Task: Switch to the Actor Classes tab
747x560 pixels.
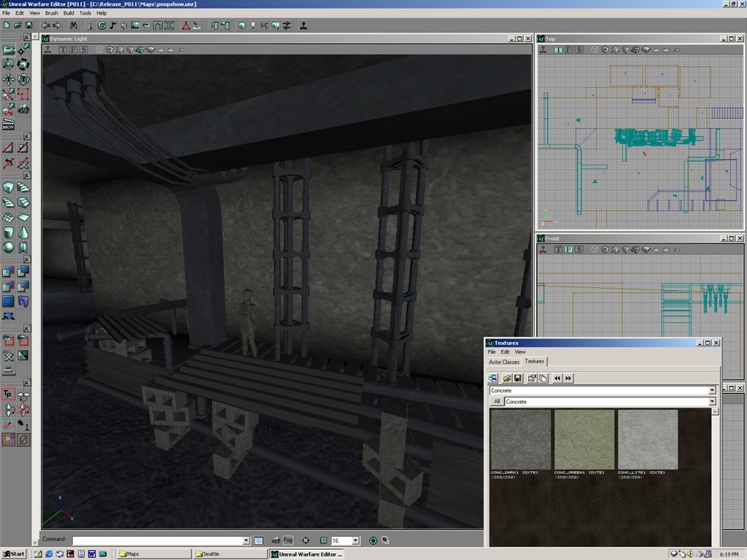Action: click(504, 362)
